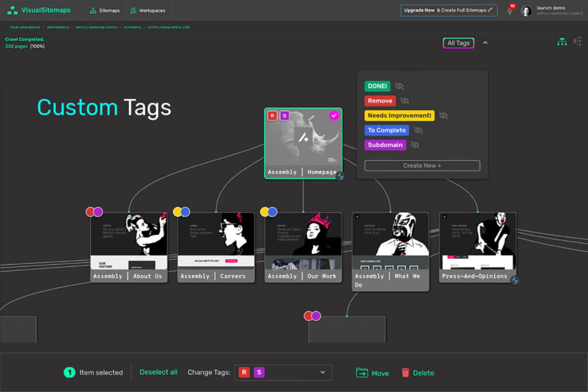Collapse the All Tags panel chevron

(485, 42)
